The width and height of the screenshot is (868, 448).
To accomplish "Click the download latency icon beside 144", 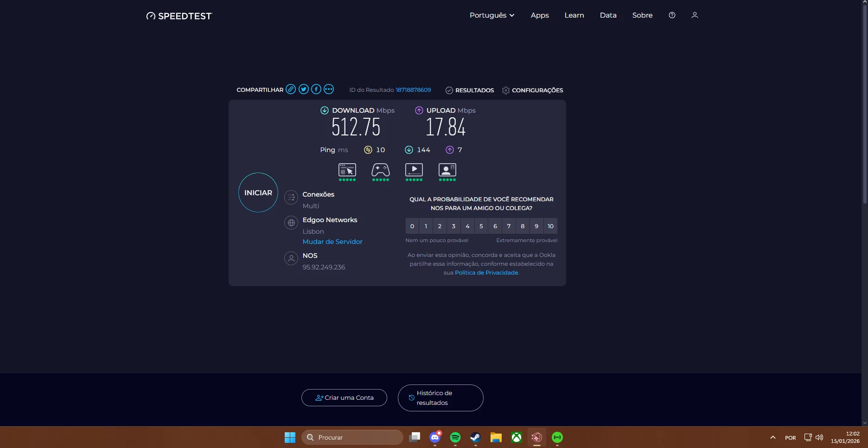I will coord(409,150).
